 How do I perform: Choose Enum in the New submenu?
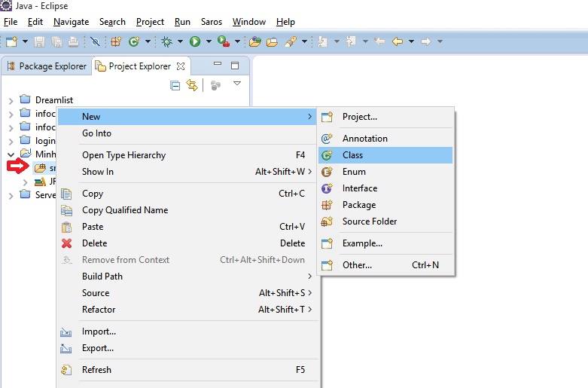click(x=385, y=172)
